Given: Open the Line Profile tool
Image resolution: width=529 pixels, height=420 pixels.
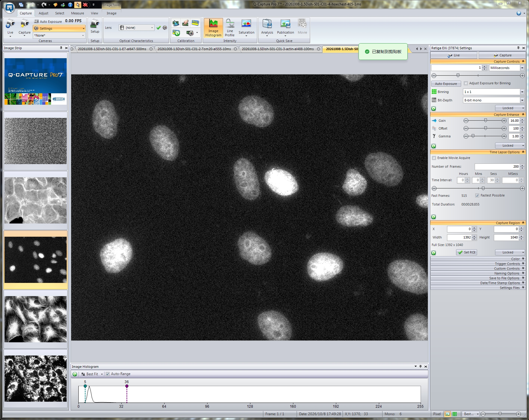Looking at the screenshot, I should 230,28.
